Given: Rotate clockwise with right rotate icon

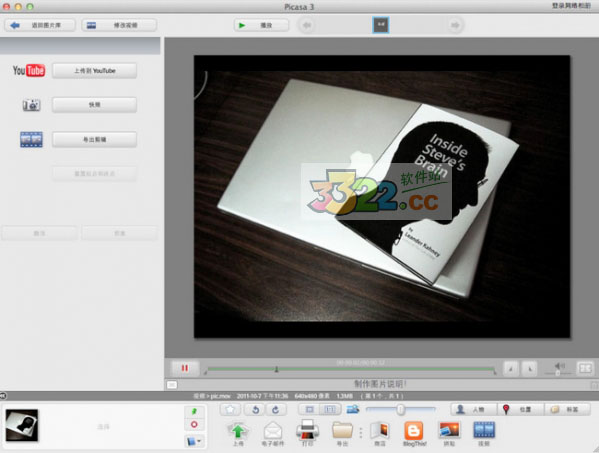Looking at the screenshot, I should click(276, 410).
